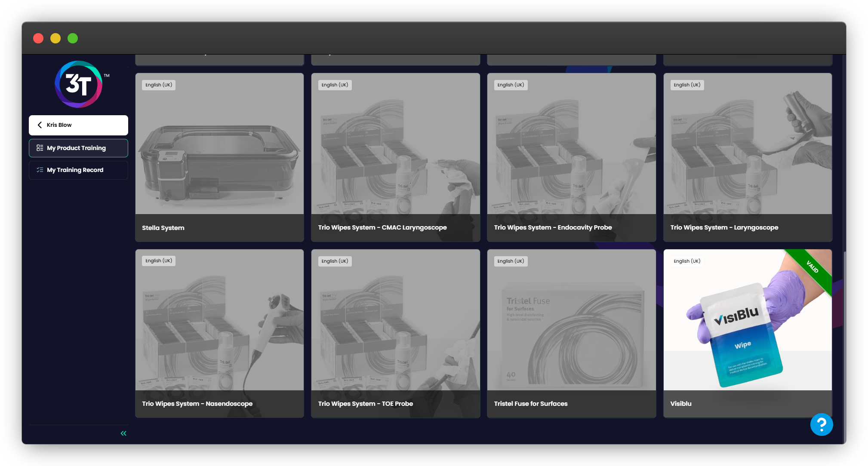868x466 pixels.
Task: Click the Trio Wipes System - Laryngoscope title
Action: click(724, 227)
